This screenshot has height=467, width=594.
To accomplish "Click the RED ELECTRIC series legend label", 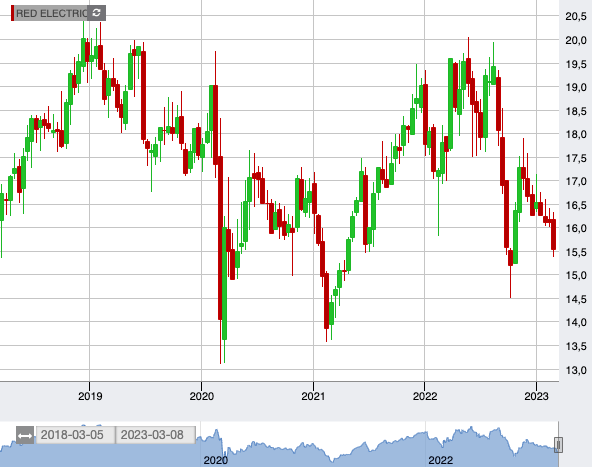I will coord(52,13).
